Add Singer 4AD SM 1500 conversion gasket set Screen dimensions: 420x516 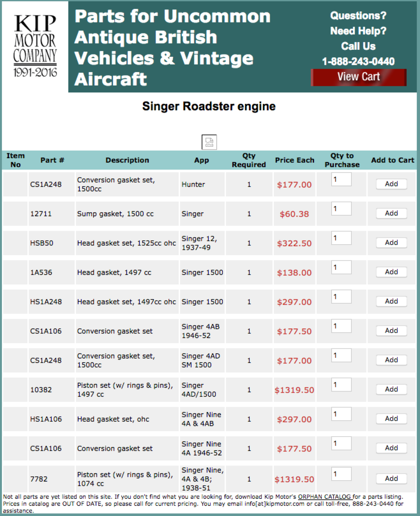click(391, 360)
